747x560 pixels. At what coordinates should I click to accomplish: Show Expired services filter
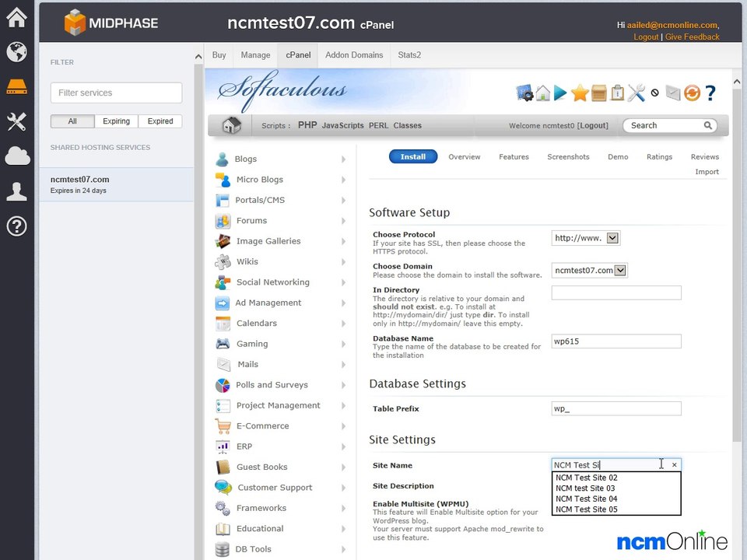click(x=160, y=121)
